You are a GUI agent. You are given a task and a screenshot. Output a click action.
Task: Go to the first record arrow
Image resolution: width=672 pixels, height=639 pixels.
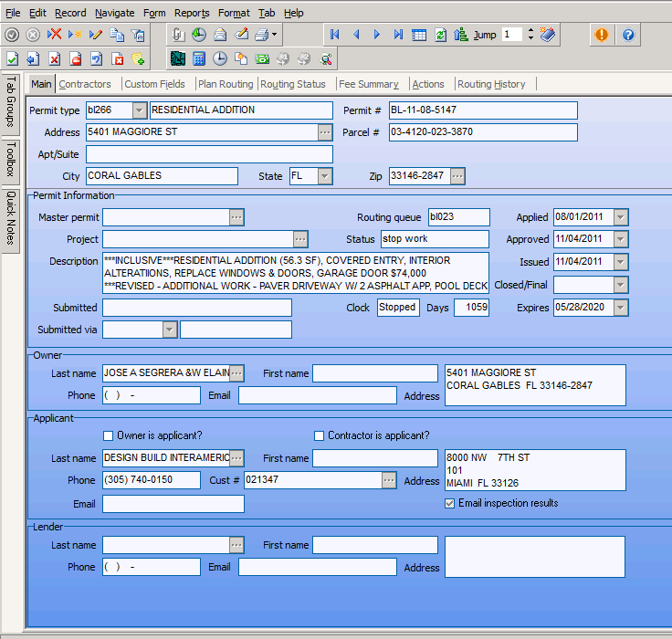click(x=335, y=35)
